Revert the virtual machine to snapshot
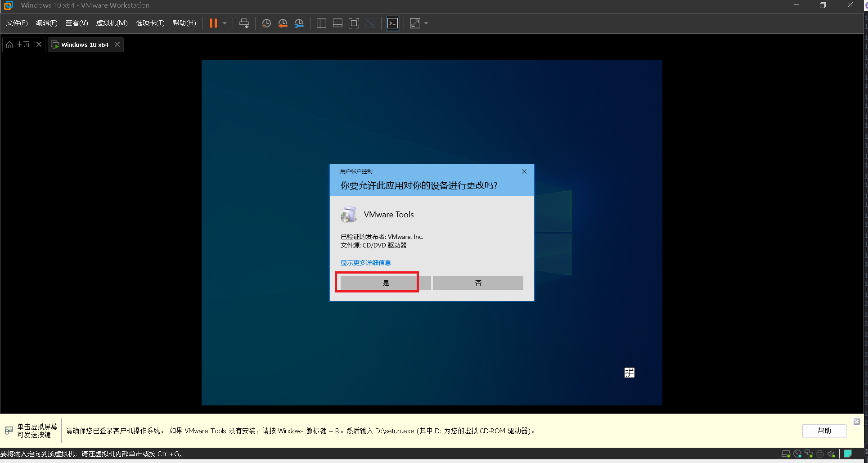868x463 pixels. click(x=283, y=23)
